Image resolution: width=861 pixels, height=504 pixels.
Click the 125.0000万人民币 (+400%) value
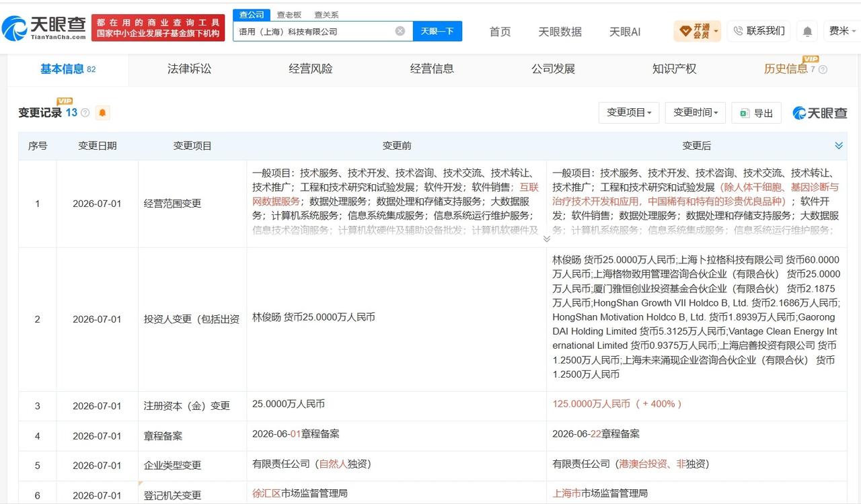(617, 404)
